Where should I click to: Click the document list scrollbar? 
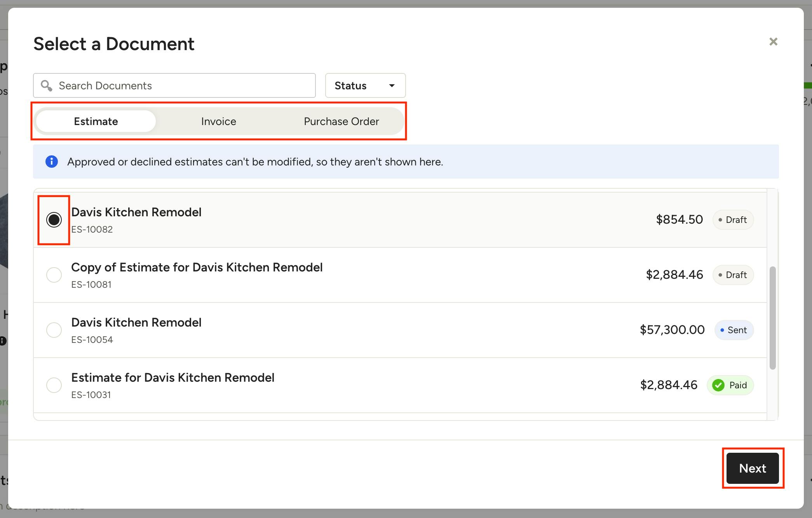pos(773,318)
